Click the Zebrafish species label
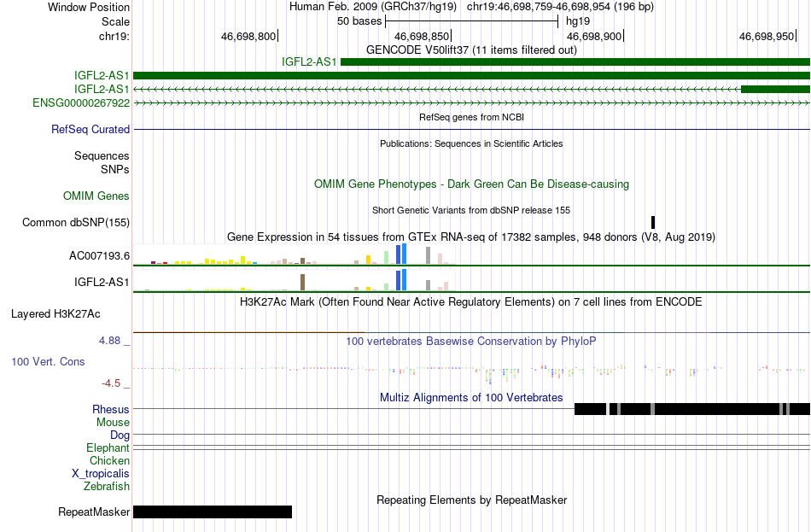Screen dimensions: 811x532 (x=107, y=487)
